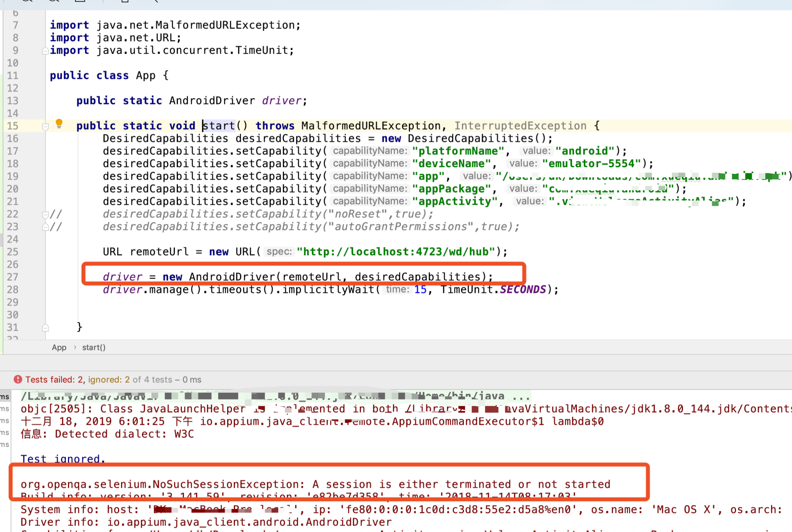The height and width of the screenshot is (532, 792).
Task: Click the "Test ignored." console message
Action: coord(63,459)
